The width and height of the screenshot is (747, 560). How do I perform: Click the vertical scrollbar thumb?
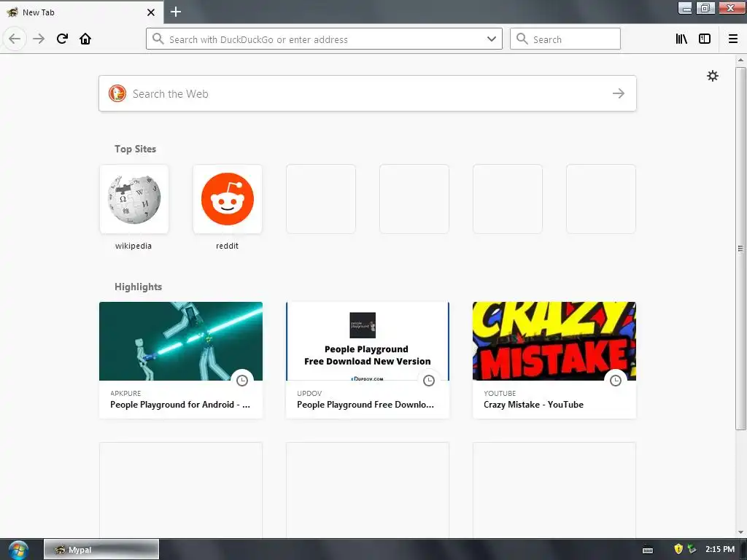pyautogui.click(x=740, y=248)
